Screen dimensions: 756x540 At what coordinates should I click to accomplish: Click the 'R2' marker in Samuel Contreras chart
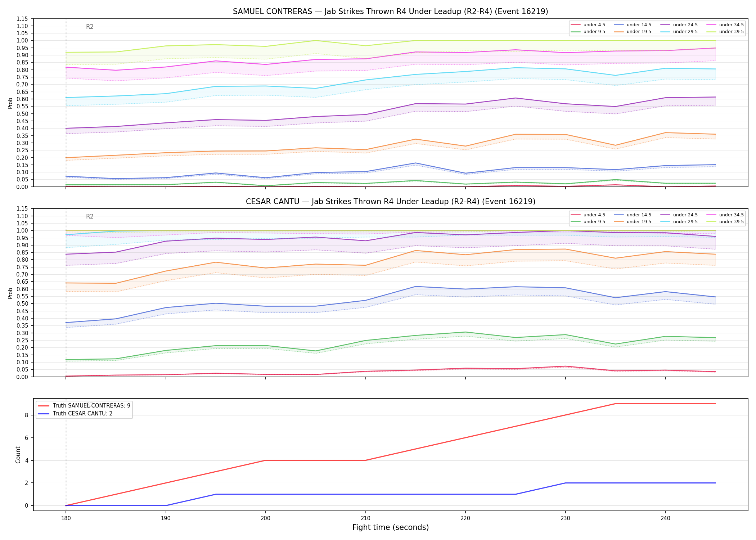(x=90, y=27)
